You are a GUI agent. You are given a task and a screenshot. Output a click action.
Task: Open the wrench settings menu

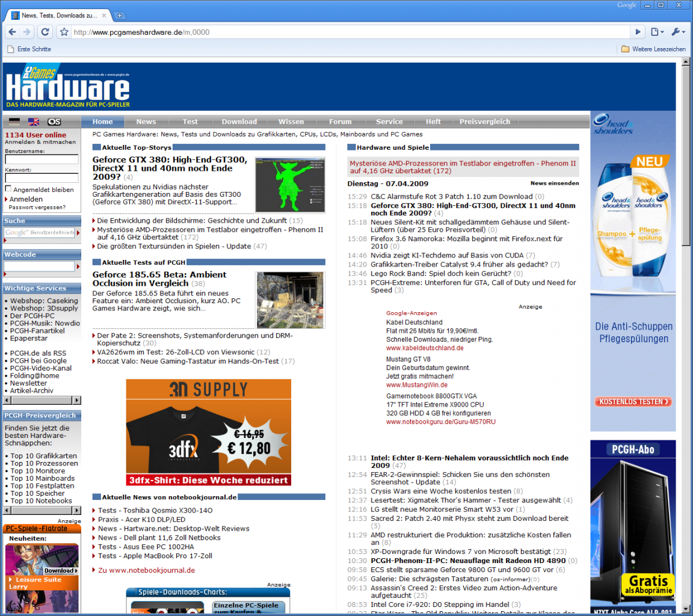tap(678, 32)
